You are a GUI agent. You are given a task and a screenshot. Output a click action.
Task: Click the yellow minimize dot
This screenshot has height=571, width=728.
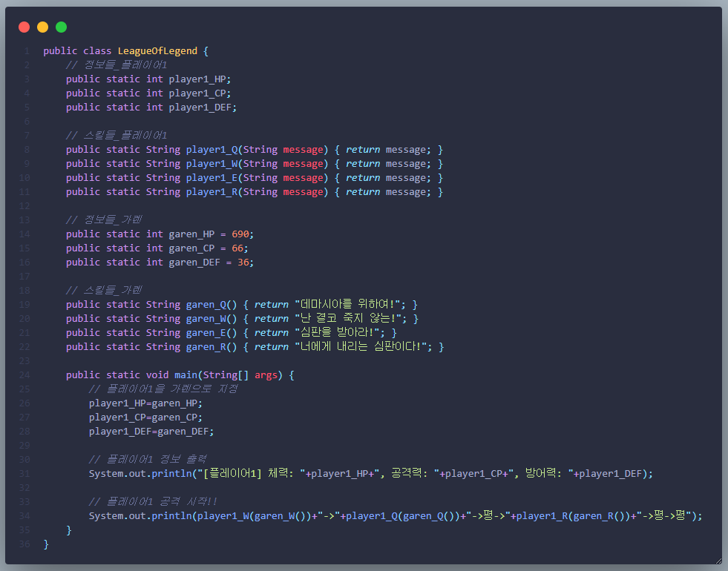[43, 27]
